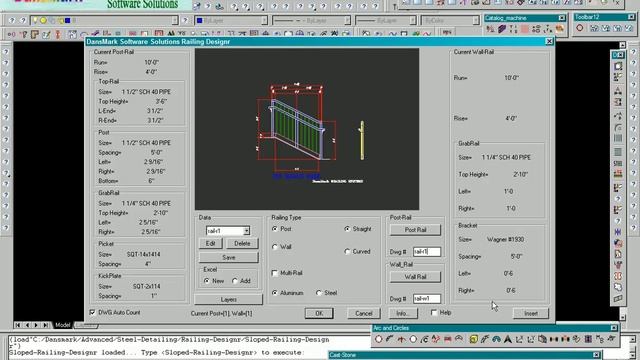Select Wall railing type radio button
The height and width of the screenshot is (360, 640).
pos(275,247)
